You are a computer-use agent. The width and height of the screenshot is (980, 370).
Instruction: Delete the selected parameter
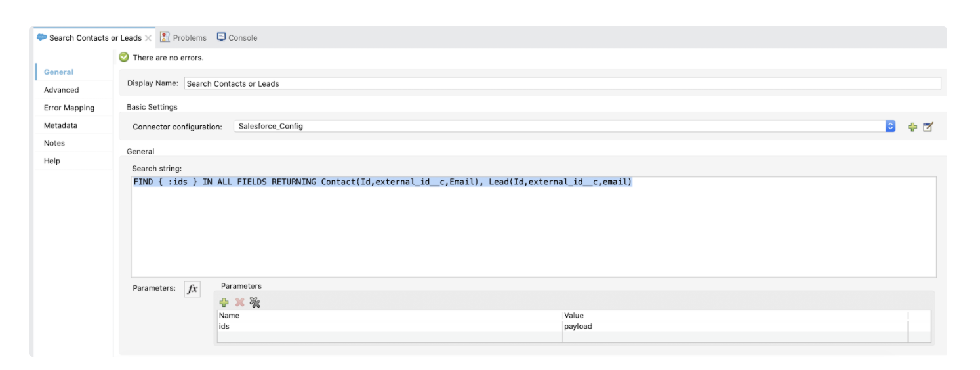pos(240,302)
